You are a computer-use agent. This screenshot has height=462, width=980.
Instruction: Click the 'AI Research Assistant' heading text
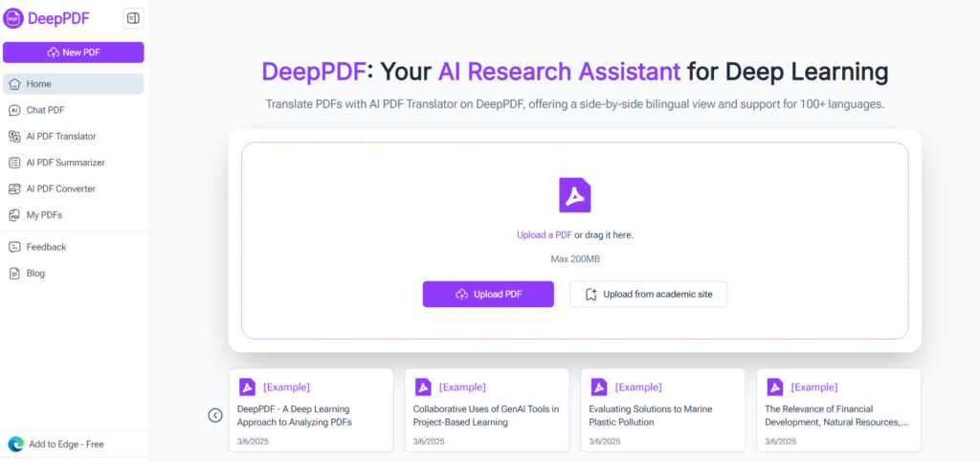point(559,72)
